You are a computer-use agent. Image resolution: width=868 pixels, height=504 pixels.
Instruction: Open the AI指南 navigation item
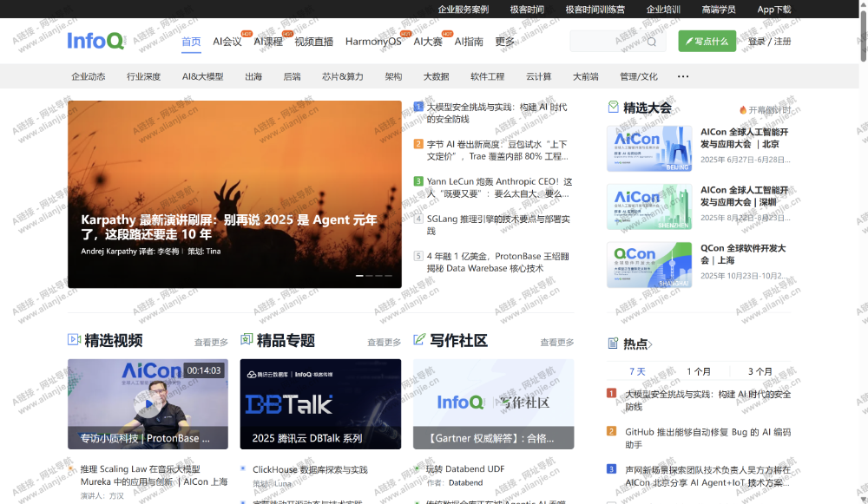469,42
